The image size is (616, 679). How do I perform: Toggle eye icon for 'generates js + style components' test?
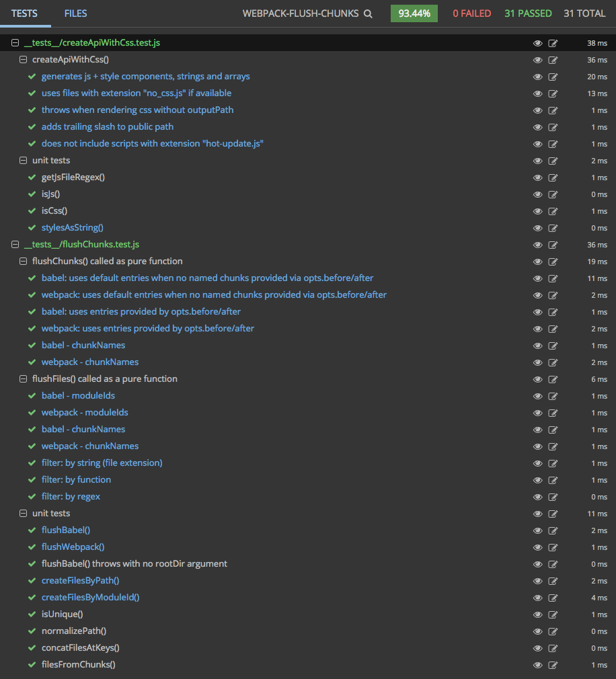[x=537, y=77]
